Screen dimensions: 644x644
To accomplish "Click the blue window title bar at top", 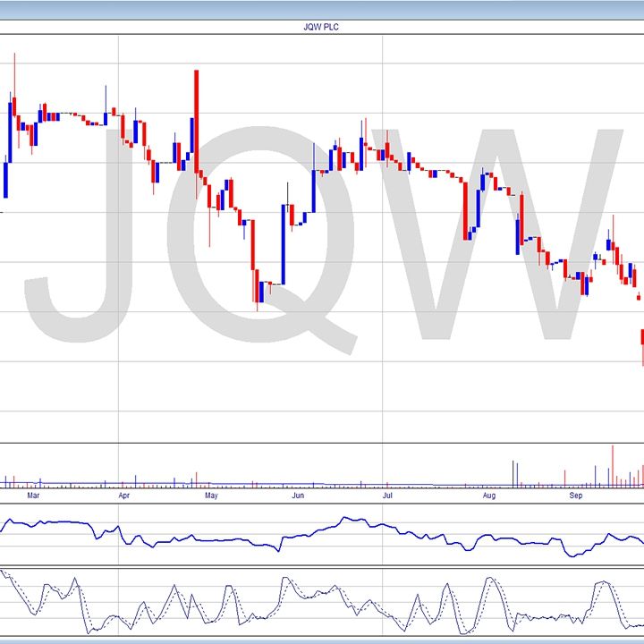I will [322, 9].
